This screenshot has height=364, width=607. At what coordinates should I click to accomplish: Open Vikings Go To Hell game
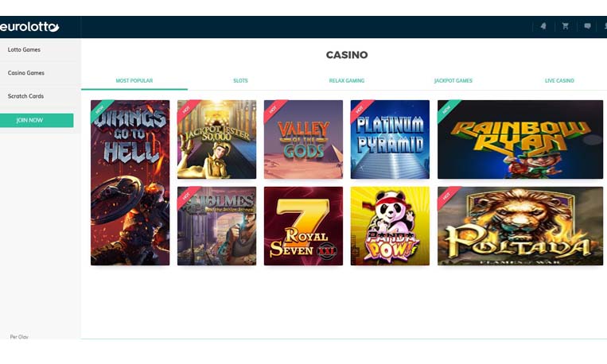pyautogui.click(x=130, y=183)
